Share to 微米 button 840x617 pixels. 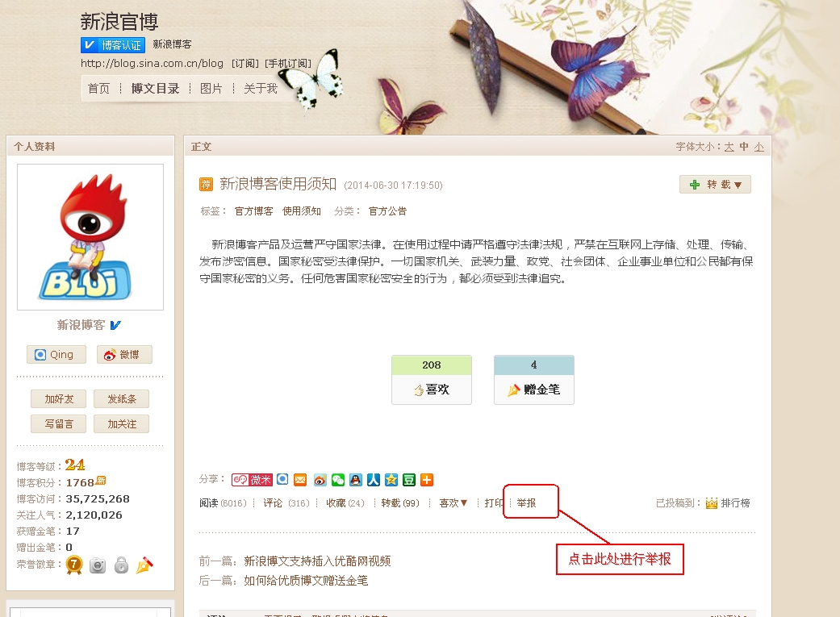pos(253,480)
